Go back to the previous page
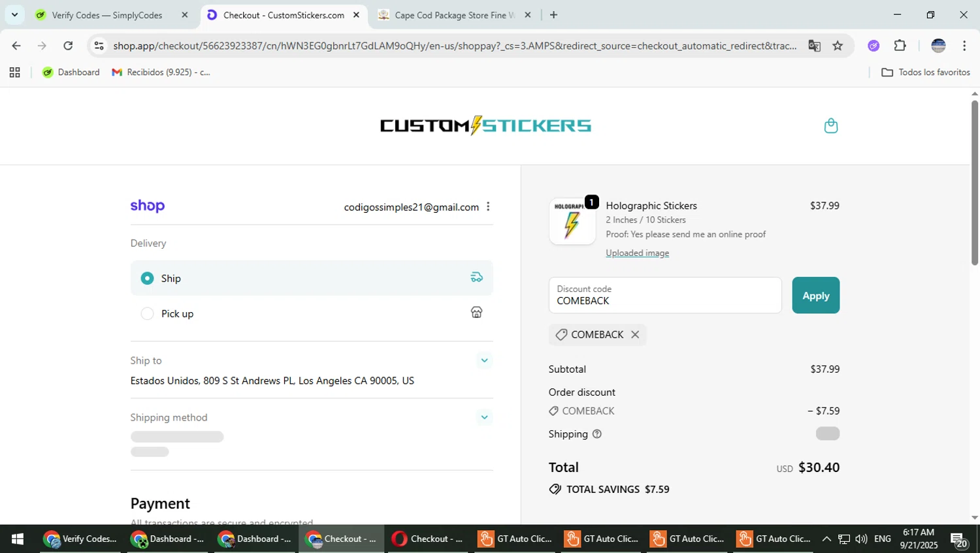Screen dimensions: 980x553 click(x=16, y=46)
